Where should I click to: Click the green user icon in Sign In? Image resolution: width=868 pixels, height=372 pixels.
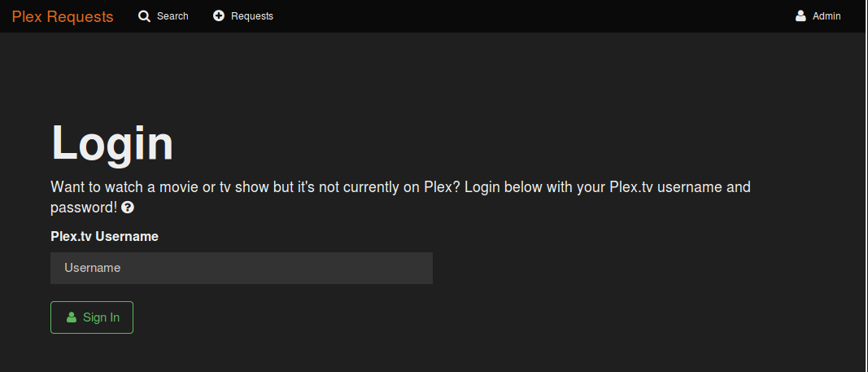[72, 317]
